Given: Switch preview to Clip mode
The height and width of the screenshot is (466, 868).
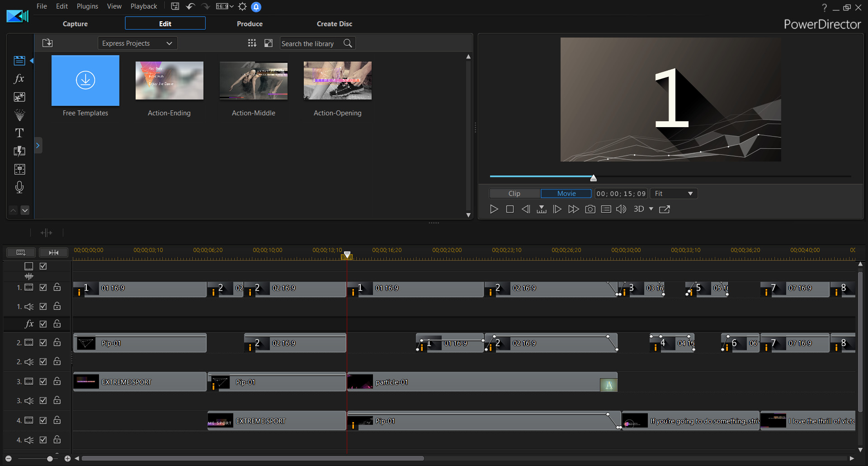Looking at the screenshot, I should [514, 193].
